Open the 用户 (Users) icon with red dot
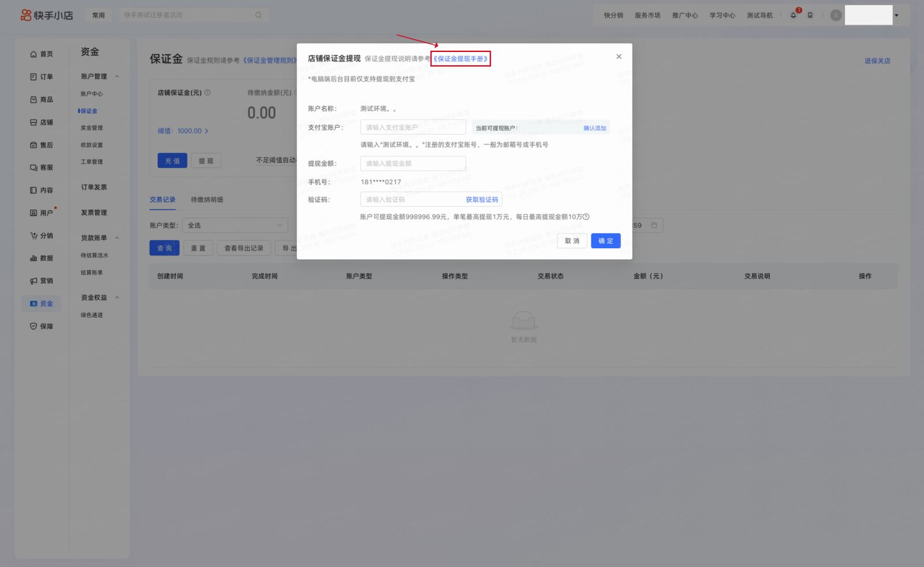The height and width of the screenshot is (567, 924). (x=34, y=212)
